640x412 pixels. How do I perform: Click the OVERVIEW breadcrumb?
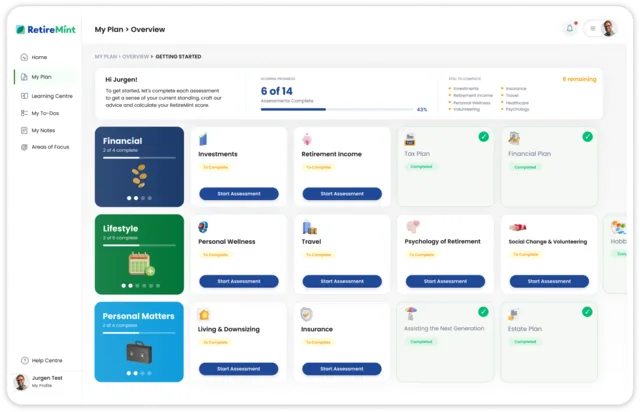pyautogui.click(x=136, y=57)
